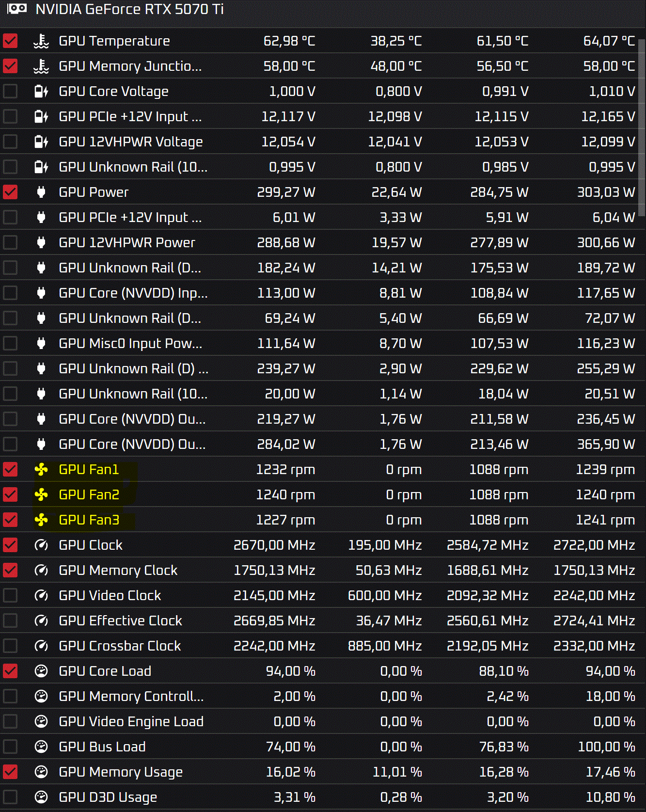The height and width of the screenshot is (812, 646).
Task: Click the plug icon for GPU Misc0 Input Power
Action: click(x=41, y=343)
